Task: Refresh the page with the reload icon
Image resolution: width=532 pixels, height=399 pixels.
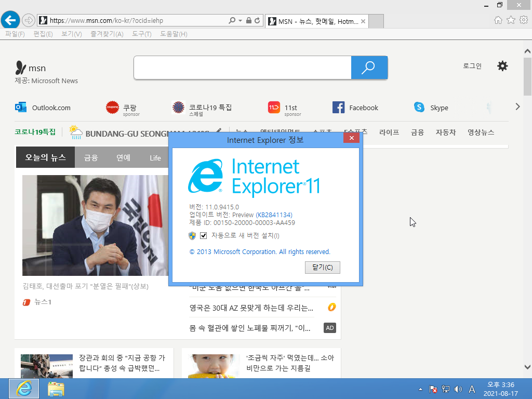Action: point(257,20)
